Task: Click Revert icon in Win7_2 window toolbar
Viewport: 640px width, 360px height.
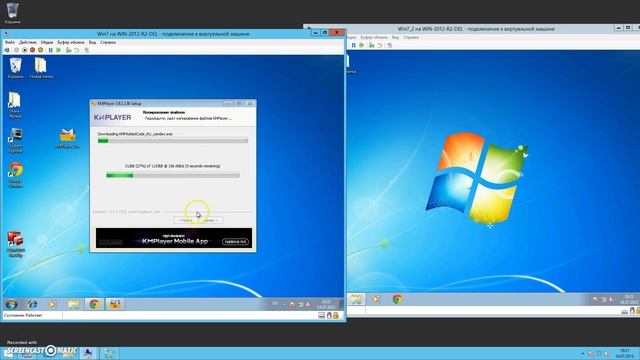Action: coord(380,45)
